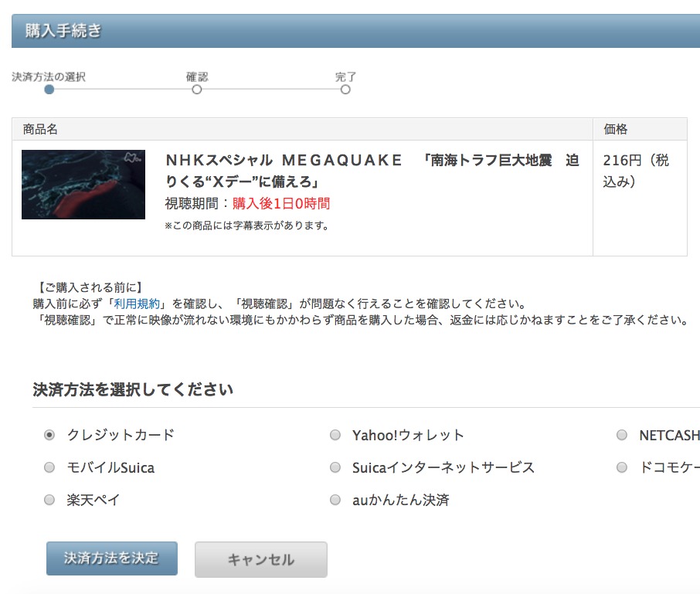Choose モバイルSuica radio option
Viewport: 700px width, 594px height.
[49, 467]
